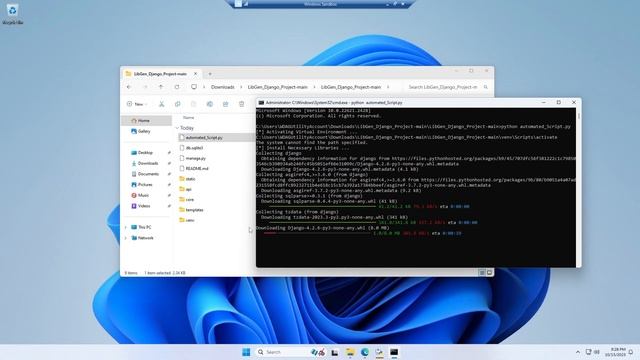The width and height of the screenshot is (640, 360).
Task: Open the Windows Start menu
Action: 246,352
